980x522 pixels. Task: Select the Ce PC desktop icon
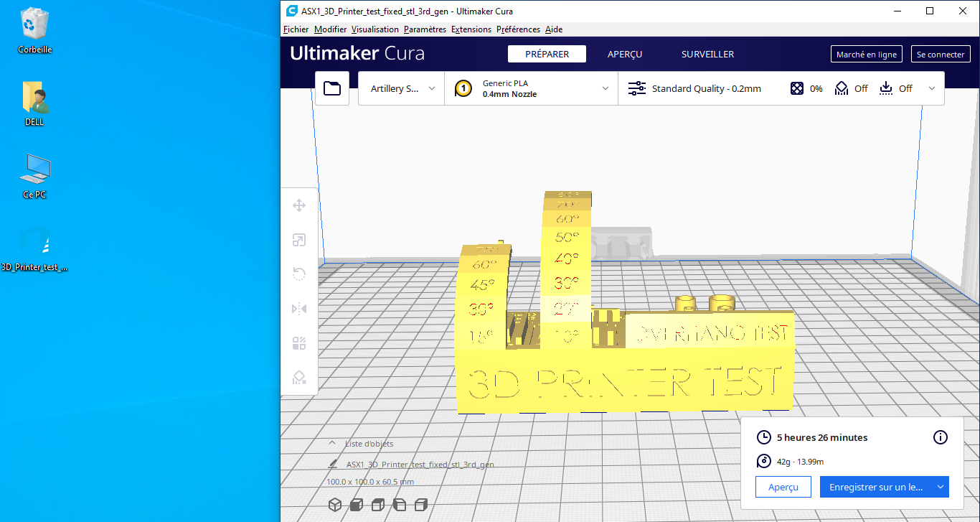(x=35, y=176)
